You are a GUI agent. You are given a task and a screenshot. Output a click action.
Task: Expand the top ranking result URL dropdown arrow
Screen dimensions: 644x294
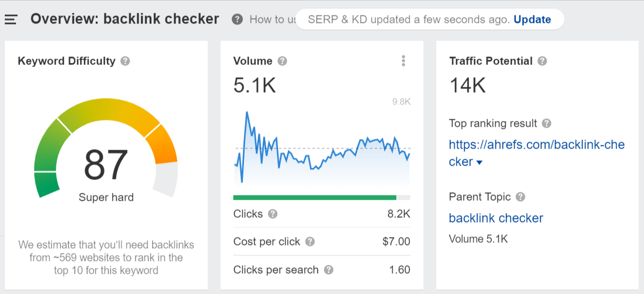click(479, 162)
